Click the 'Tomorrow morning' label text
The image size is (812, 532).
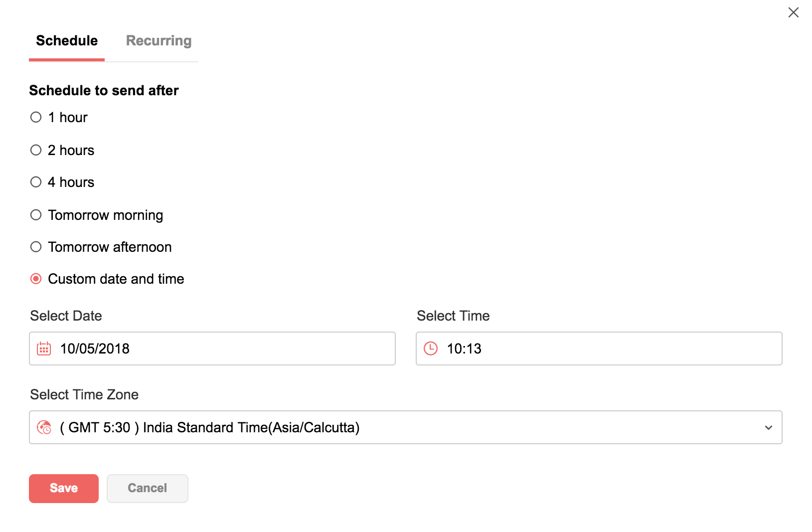pyautogui.click(x=106, y=215)
